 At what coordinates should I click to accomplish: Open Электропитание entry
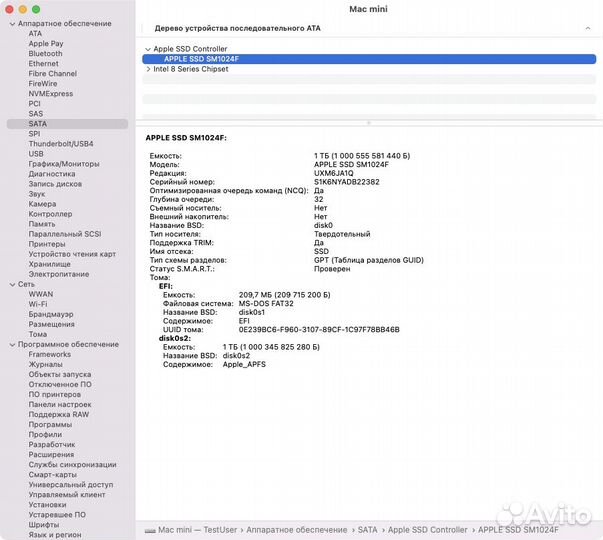click(x=58, y=274)
